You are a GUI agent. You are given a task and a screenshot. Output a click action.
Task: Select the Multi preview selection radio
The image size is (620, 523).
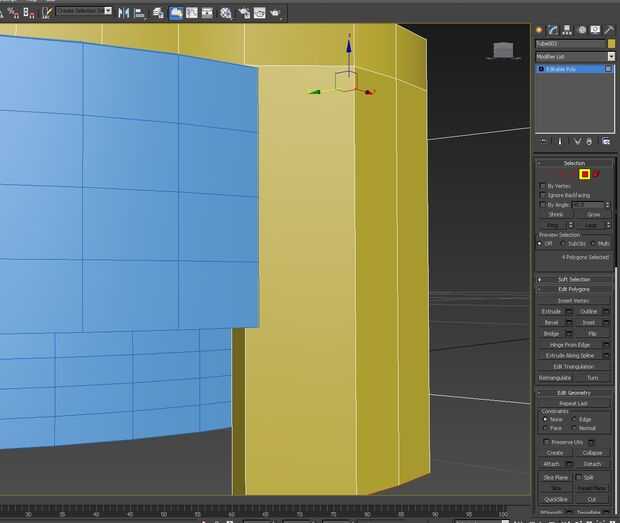[593, 244]
